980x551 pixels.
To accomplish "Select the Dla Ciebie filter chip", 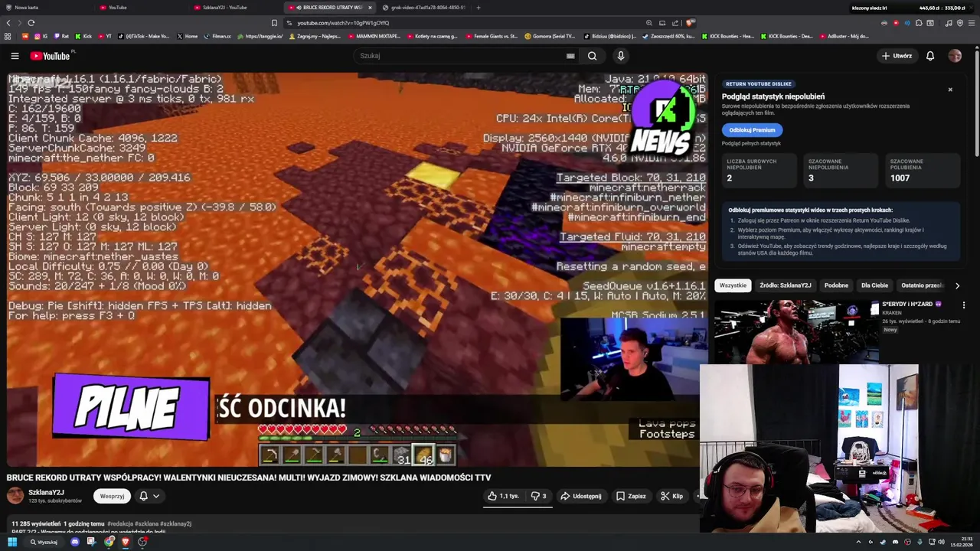I will (x=874, y=285).
